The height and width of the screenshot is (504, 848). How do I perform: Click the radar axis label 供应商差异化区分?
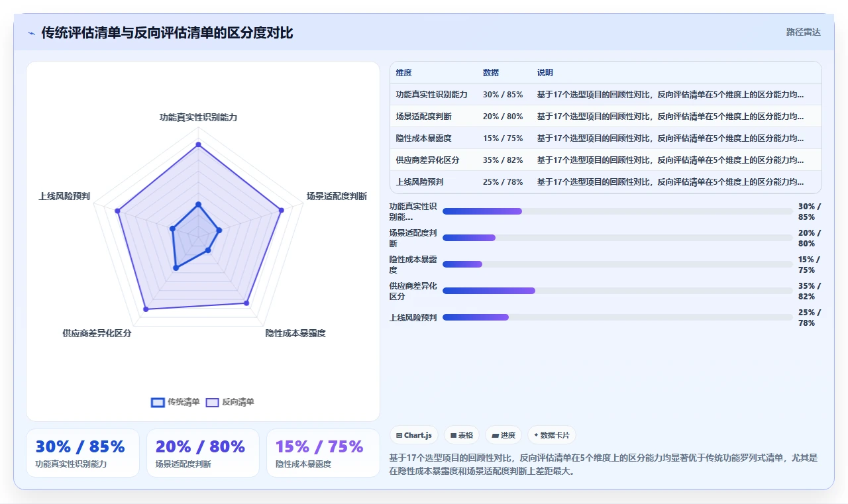[97, 333]
